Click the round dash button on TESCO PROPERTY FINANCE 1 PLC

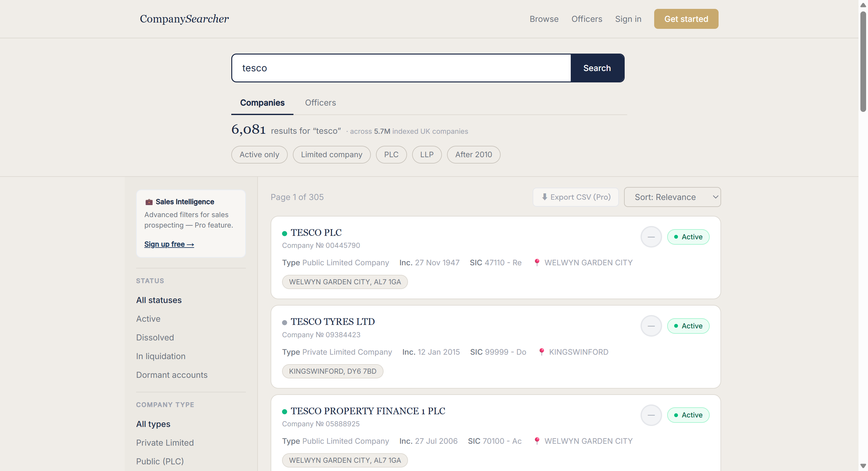click(x=651, y=415)
